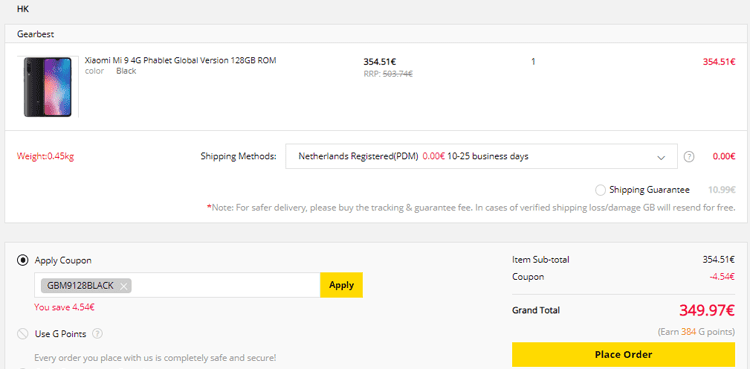Select the Earn 384 G points text
The height and width of the screenshot is (369, 750).
coord(696,332)
